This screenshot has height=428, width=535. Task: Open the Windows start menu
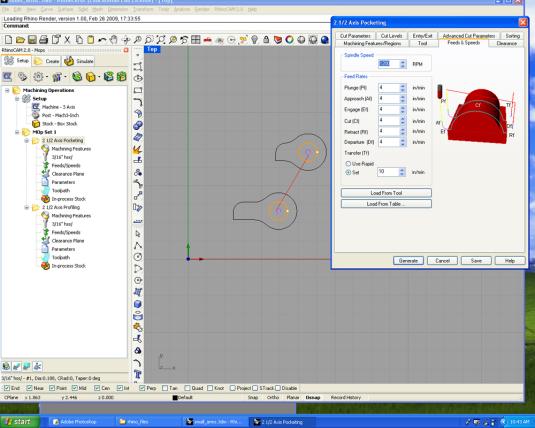coord(19,422)
